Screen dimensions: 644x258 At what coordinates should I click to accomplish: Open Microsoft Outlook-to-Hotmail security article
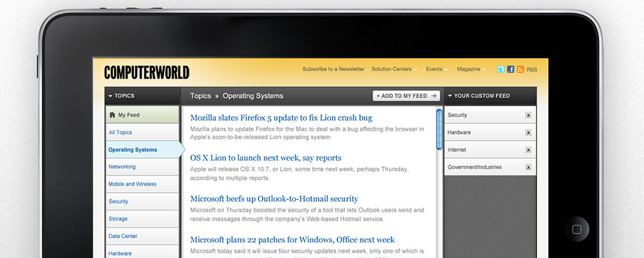274,199
